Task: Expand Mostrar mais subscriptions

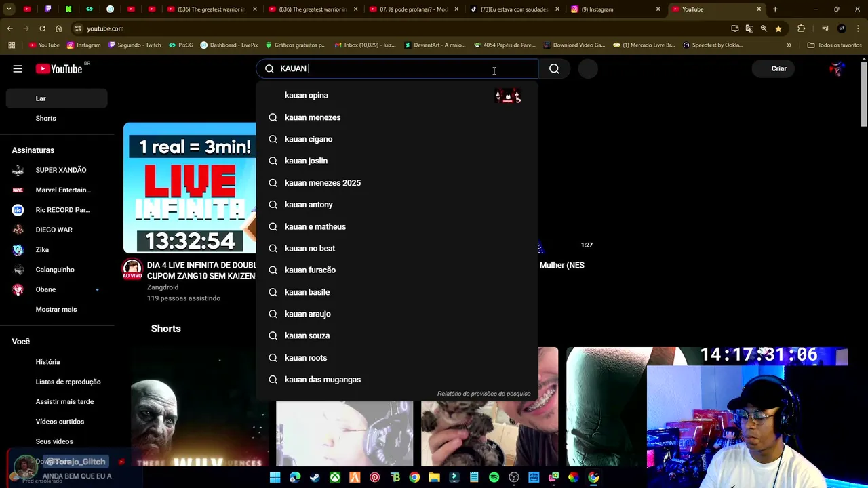Action: pos(56,309)
